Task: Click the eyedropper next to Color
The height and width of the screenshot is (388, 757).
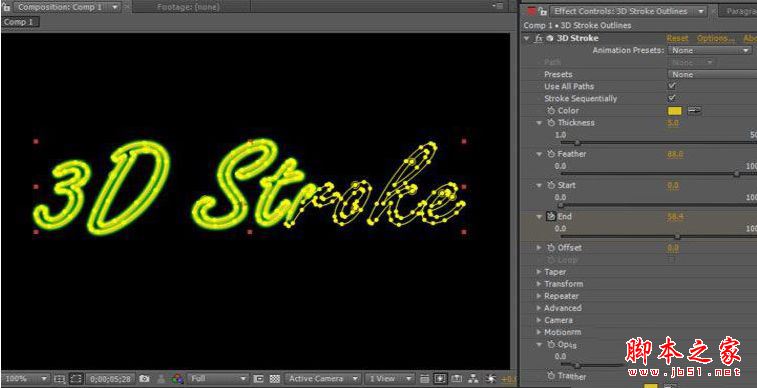Action: (x=694, y=111)
